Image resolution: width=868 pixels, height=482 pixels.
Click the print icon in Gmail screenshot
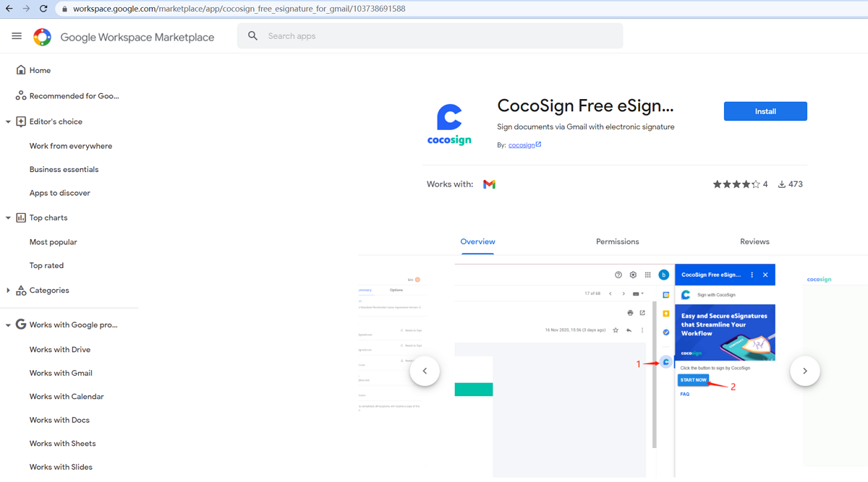click(630, 313)
